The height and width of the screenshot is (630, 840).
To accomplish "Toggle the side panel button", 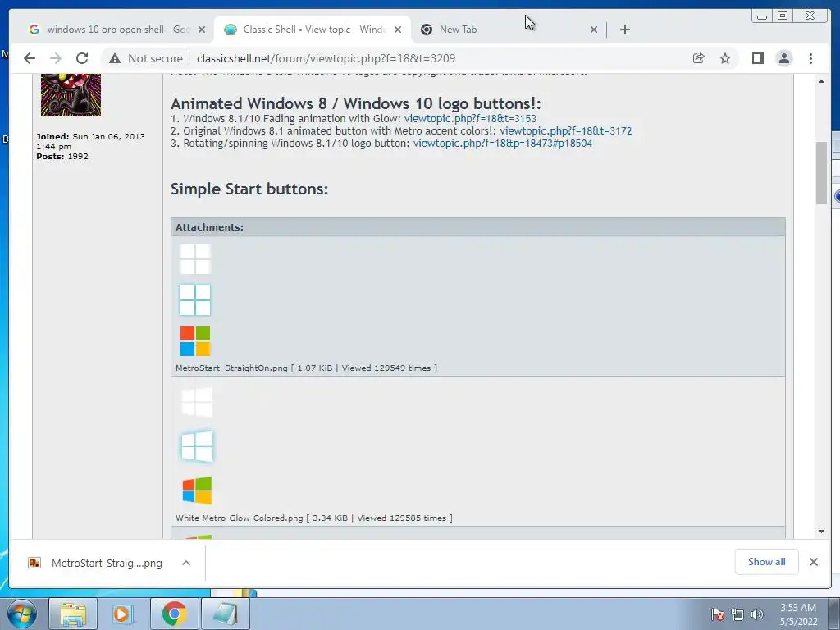I will click(x=757, y=58).
